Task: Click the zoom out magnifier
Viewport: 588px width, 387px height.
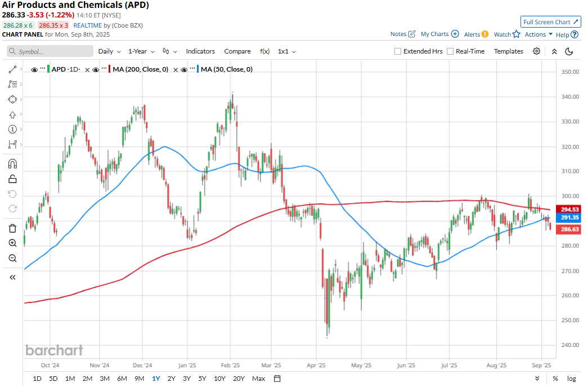Action: 12,258
